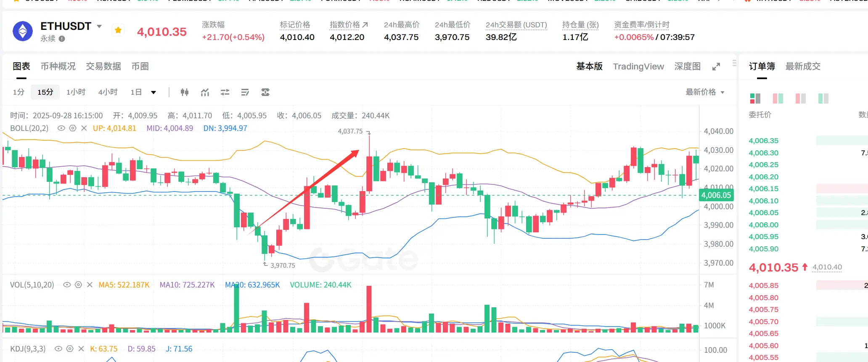868x362 pixels.
Task: Click the 资金费率/倒计时 label
Action: click(642, 25)
